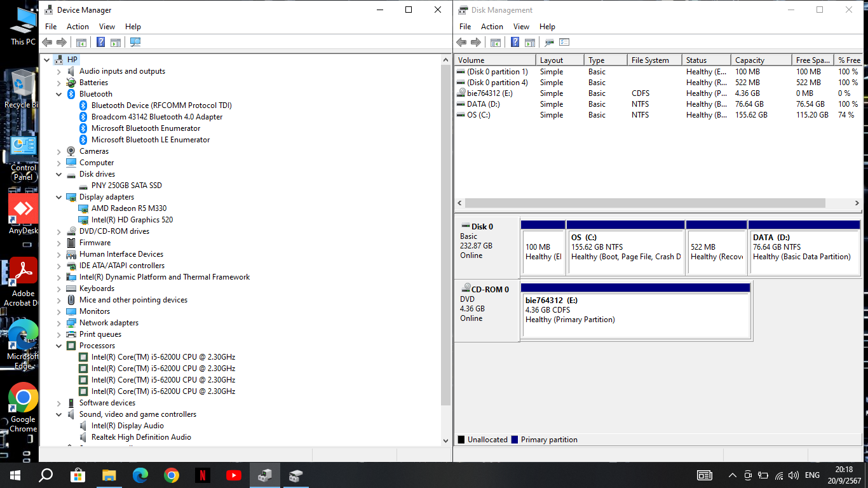Sort volumes by the File System column header
868x488 pixels.
[x=651, y=60]
